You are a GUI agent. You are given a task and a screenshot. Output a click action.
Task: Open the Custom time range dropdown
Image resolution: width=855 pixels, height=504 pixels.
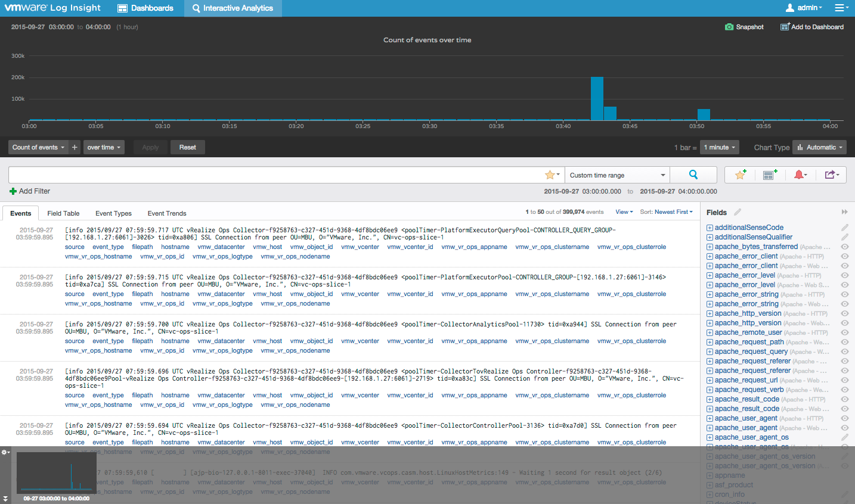617,175
